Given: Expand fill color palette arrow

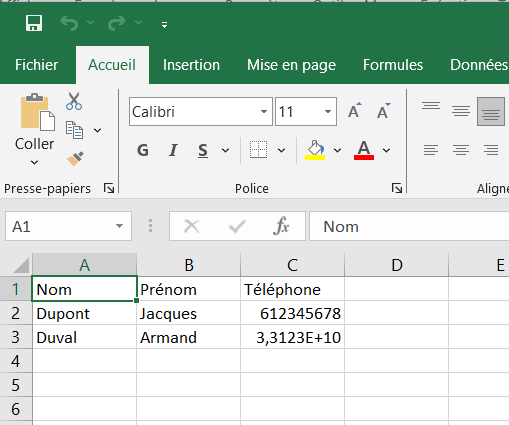Looking at the screenshot, I should [337, 151].
